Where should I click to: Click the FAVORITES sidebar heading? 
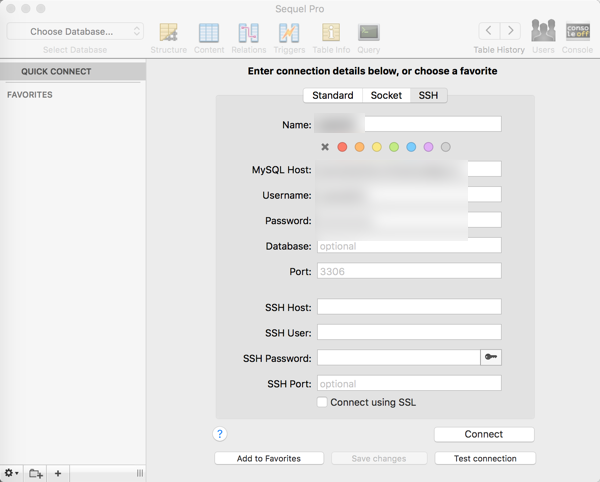pos(30,95)
